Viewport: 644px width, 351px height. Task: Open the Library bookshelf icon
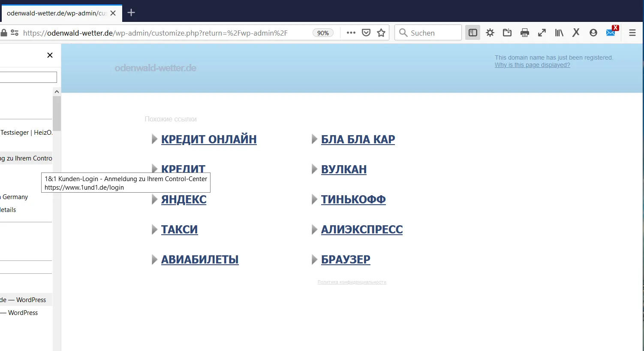point(559,33)
